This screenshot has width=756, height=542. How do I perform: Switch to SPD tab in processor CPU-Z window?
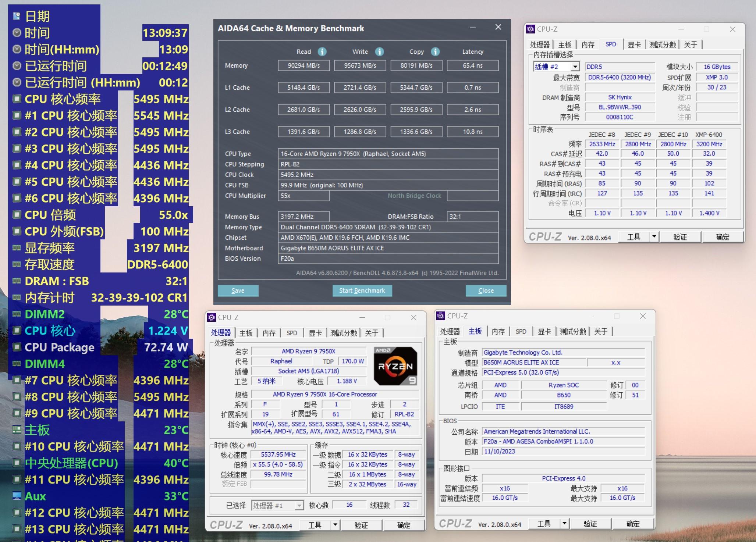point(292,333)
